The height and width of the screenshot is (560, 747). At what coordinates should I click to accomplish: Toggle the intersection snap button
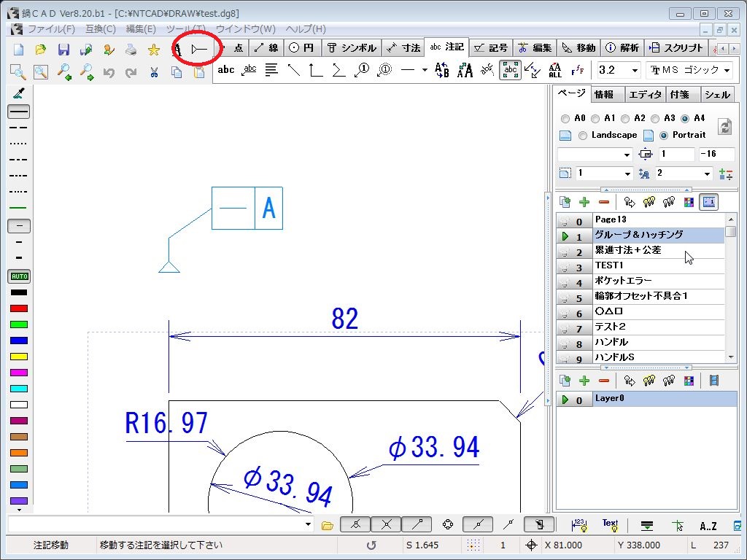(x=387, y=524)
